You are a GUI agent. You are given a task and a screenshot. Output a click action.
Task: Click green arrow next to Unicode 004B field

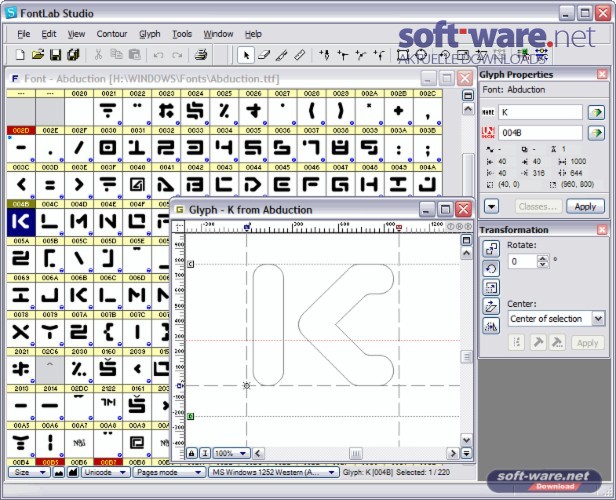click(596, 133)
